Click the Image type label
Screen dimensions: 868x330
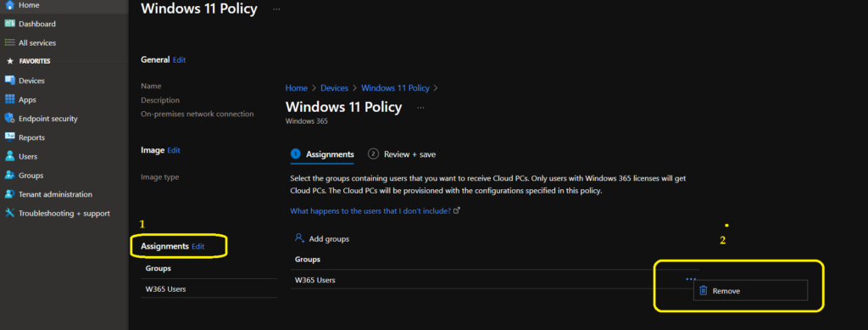(x=160, y=176)
